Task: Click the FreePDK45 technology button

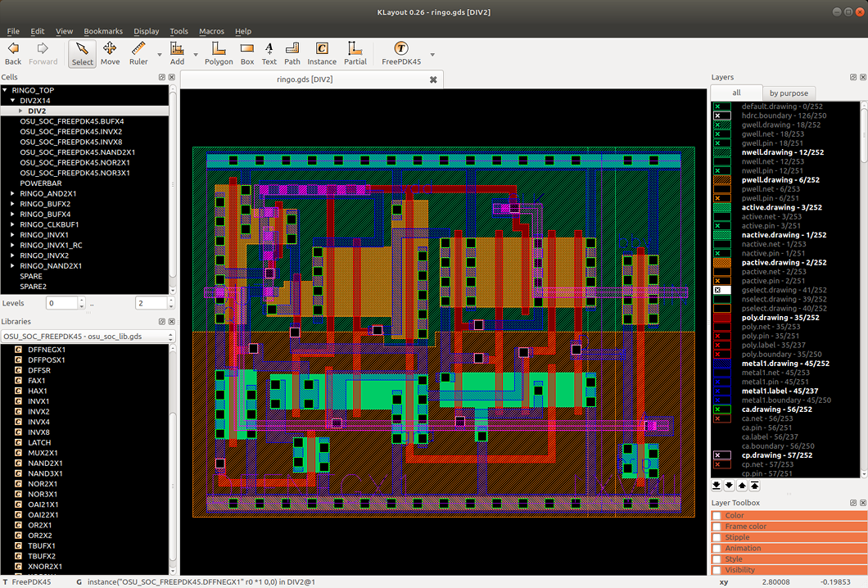Action: click(401, 53)
